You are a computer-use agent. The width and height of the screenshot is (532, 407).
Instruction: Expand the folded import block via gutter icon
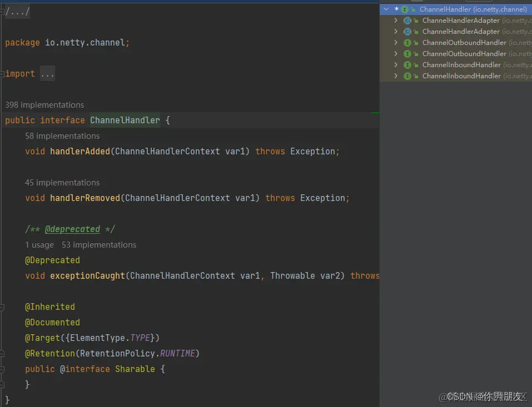2,73
